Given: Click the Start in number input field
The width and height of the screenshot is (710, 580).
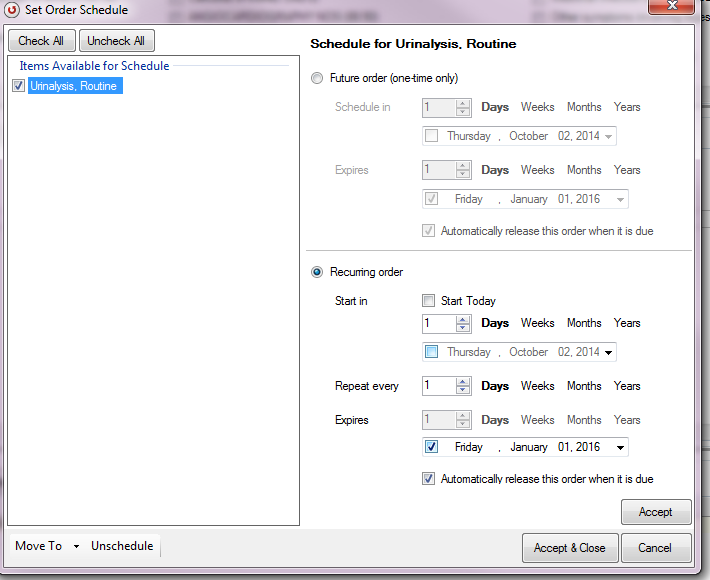Looking at the screenshot, I should (439, 323).
